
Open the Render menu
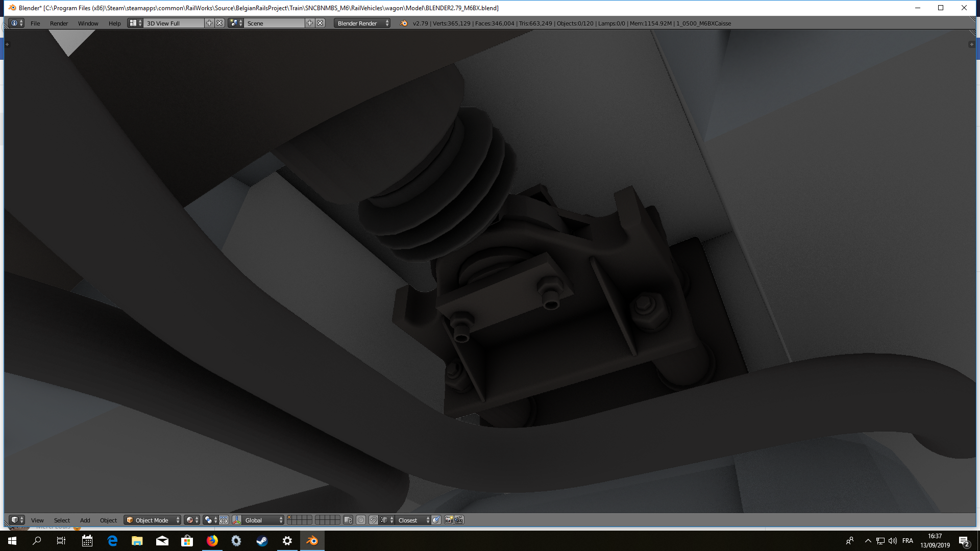tap(59, 23)
